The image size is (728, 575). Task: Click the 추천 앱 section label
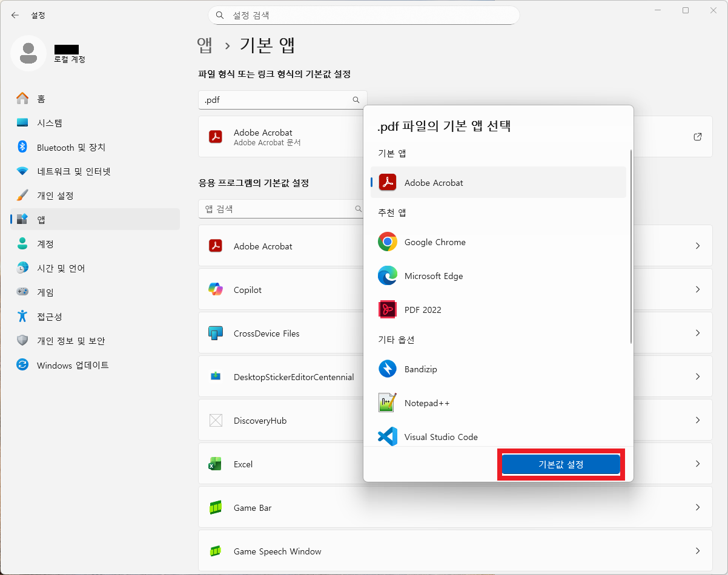click(x=392, y=212)
